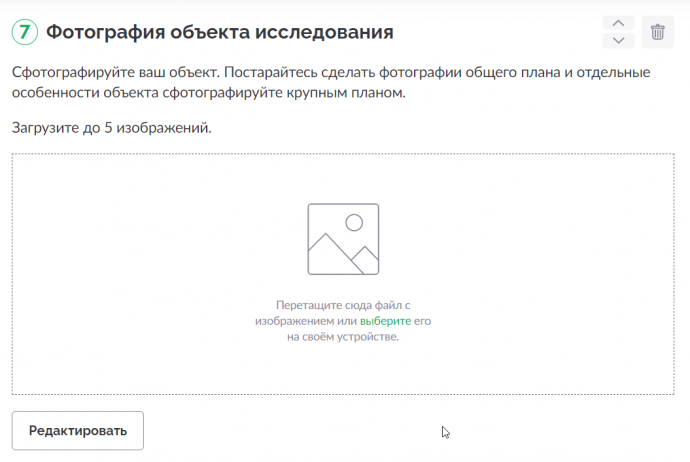Click the Сфотографируйте ваш объект description text
Screen dimensions: 690x462
tap(331, 82)
